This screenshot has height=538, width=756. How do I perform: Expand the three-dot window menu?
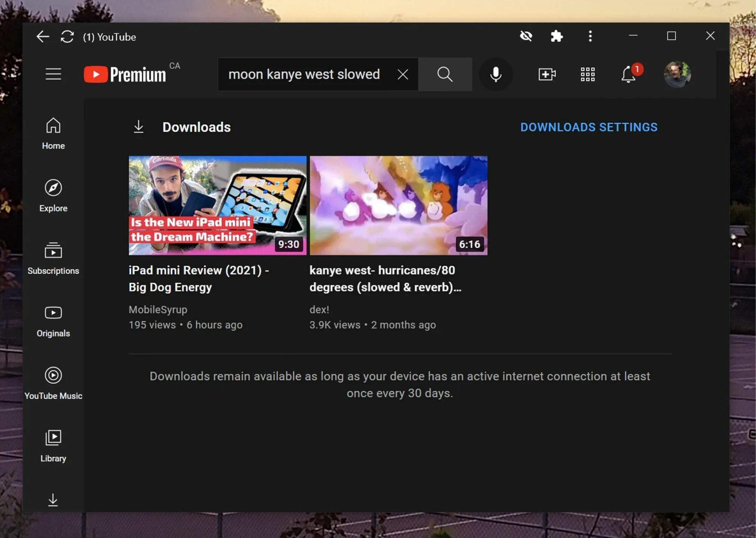(x=590, y=36)
